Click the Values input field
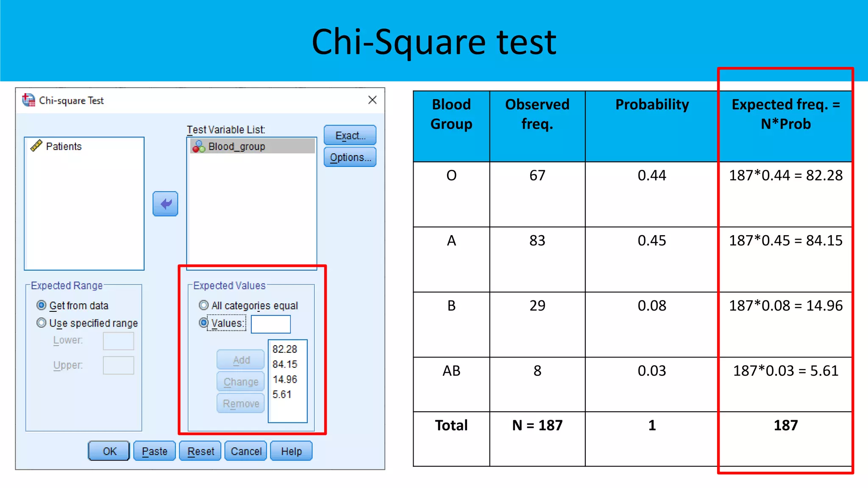The height and width of the screenshot is (488, 868). point(271,324)
